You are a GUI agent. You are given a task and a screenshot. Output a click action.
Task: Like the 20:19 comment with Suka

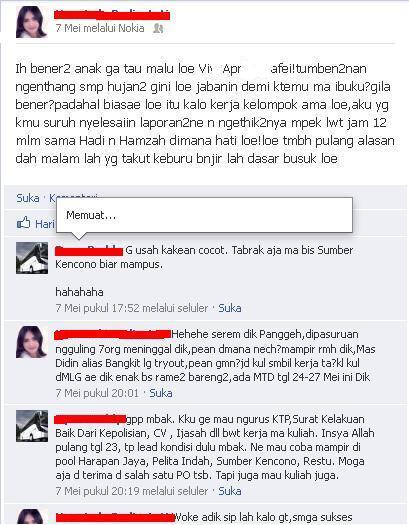[230, 491]
